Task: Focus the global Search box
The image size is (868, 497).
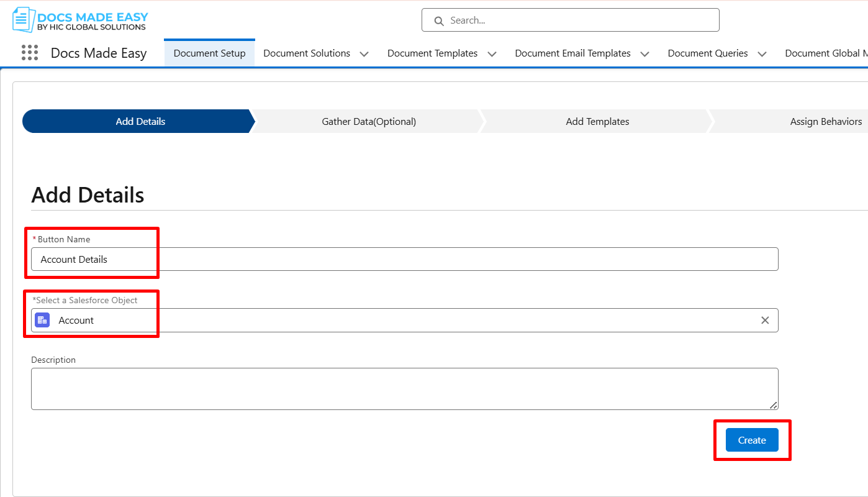Action: [577, 21]
